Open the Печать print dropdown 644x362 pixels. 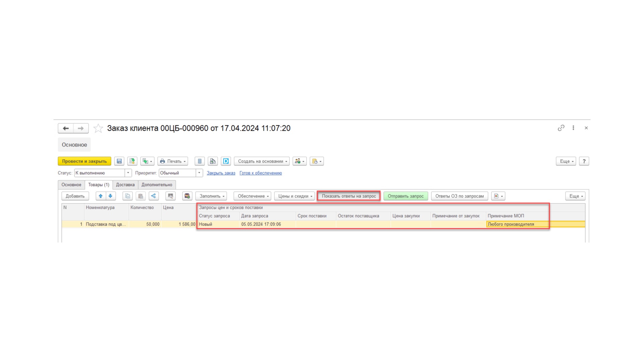[x=173, y=161]
